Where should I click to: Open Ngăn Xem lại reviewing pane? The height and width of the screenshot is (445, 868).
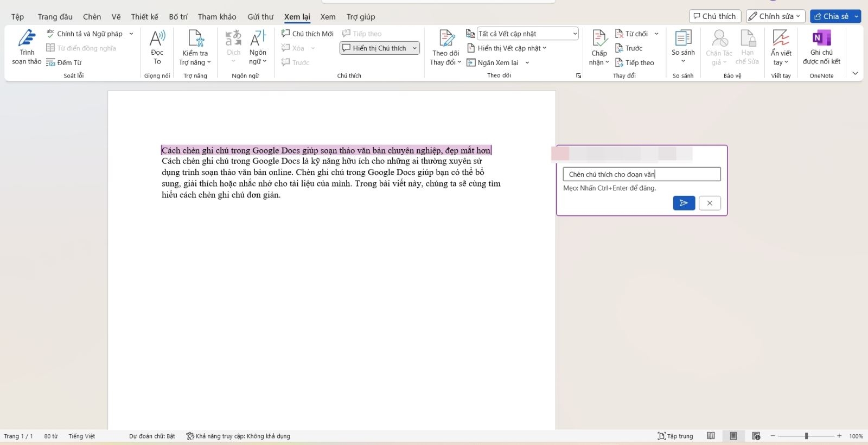(493, 62)
